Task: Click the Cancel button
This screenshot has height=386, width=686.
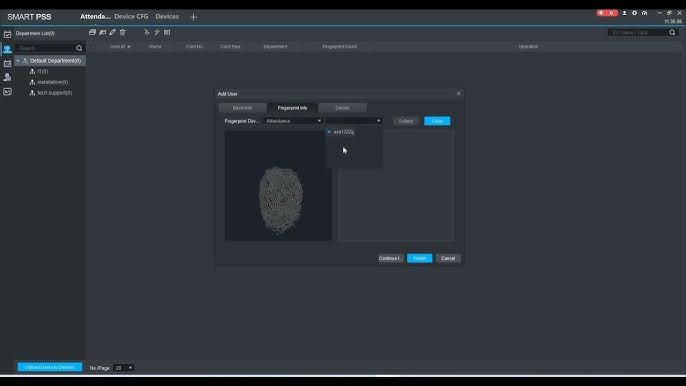Action: (448, 258)
